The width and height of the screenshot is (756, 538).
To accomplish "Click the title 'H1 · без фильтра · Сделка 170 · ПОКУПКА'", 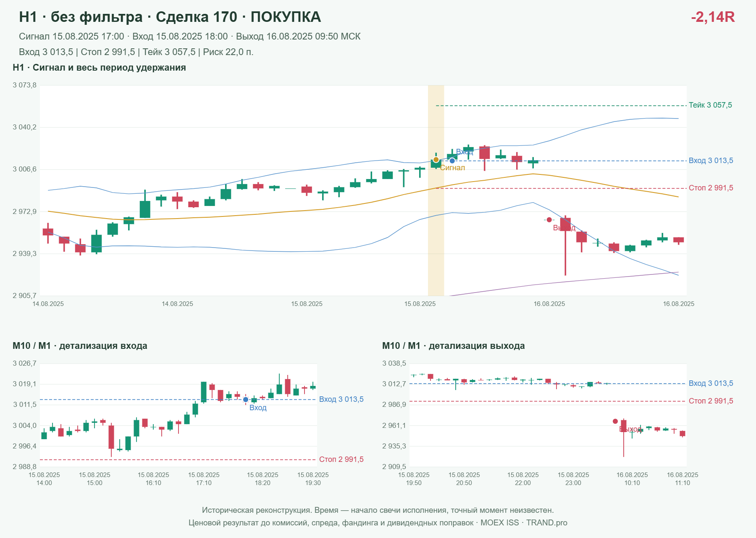I will point(170,17).
